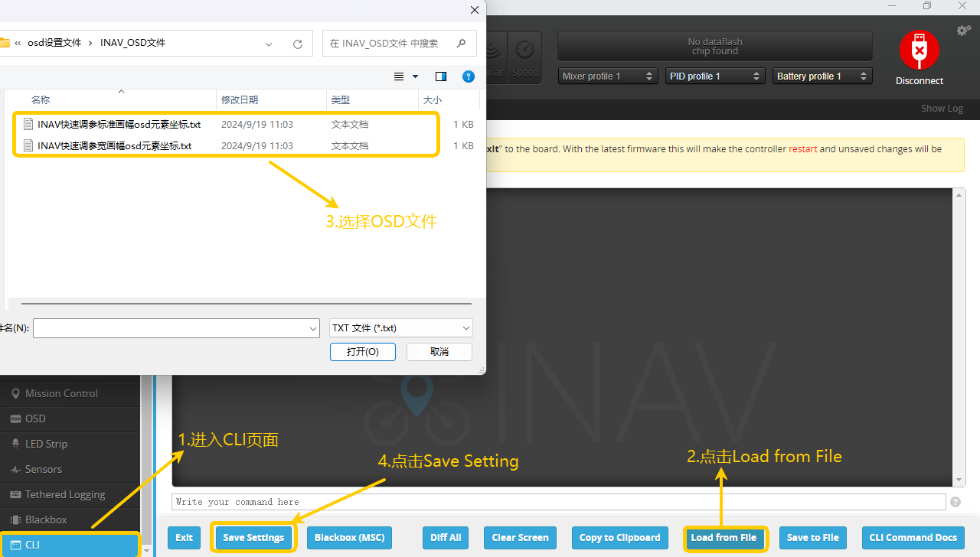
Task: Click the search magnifier in the file dialog
Action: click(x=461, y=44)
